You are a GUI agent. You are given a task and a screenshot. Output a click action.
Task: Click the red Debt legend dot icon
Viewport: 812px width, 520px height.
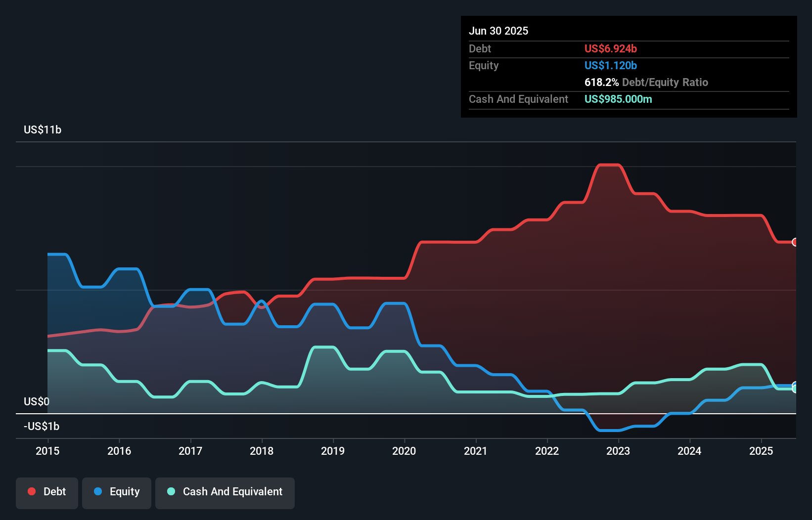click(x=31, y=491)
